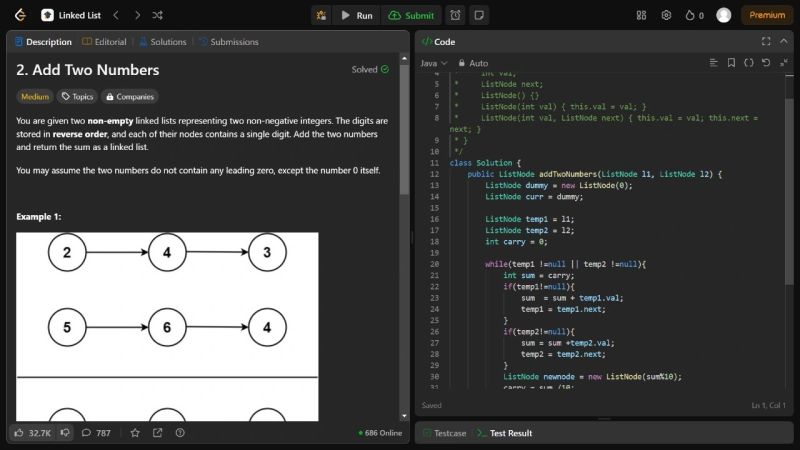Like the problem with thumbs up
Screen dimensions: 800x450
33,433
